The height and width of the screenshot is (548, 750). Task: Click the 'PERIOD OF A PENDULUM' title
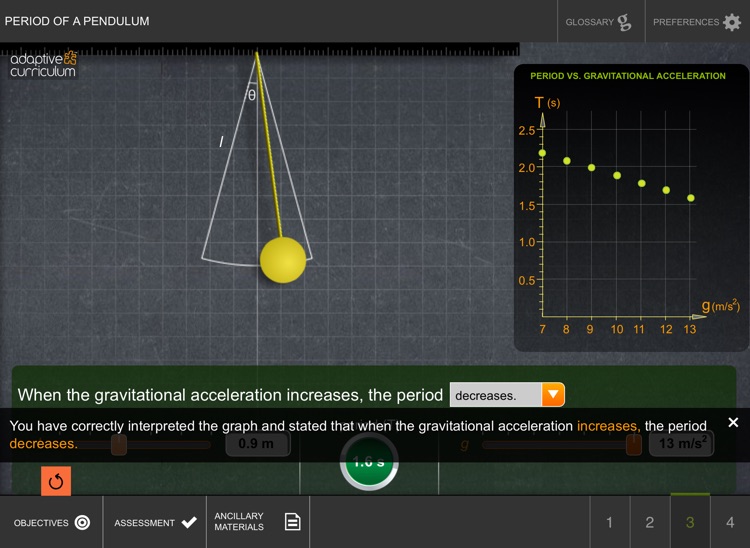[x=77, y=21]
